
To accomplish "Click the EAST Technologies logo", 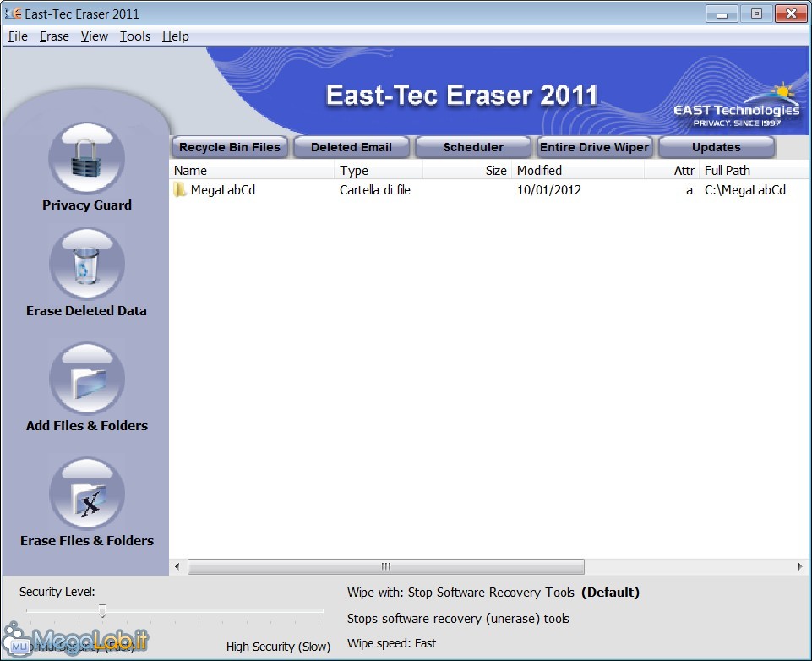I will tap(737, 107).
